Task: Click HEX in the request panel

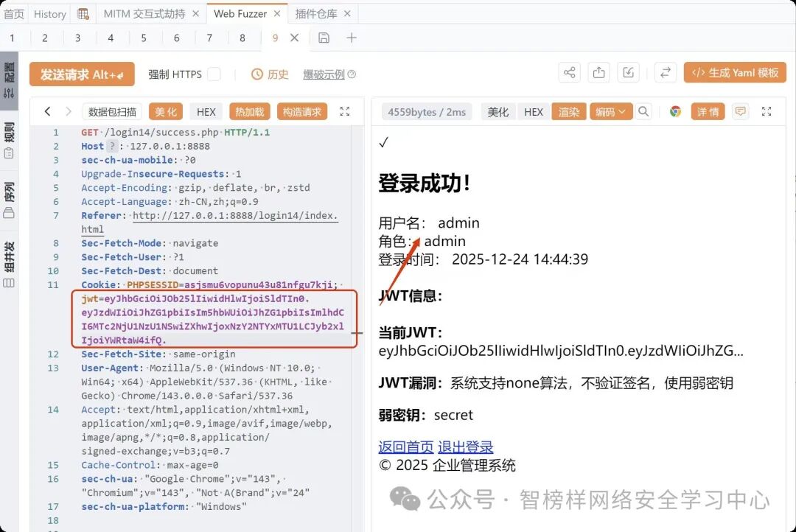Action: coord(206,111)
